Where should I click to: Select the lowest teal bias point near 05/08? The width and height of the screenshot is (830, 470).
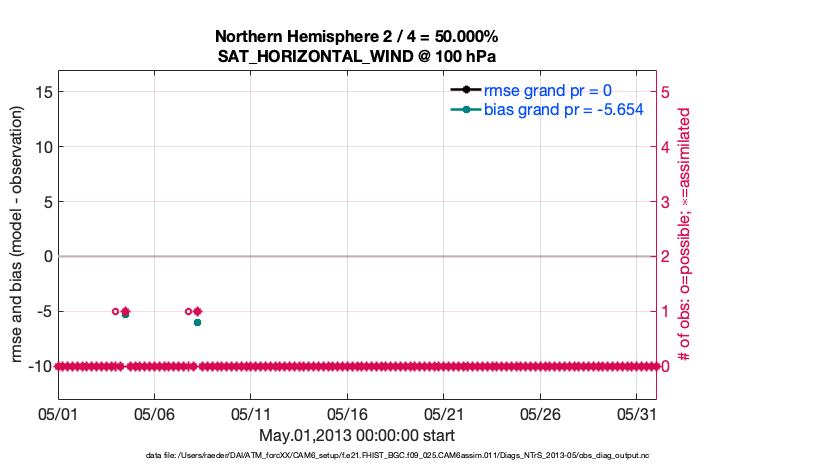[x=197, y=322]
